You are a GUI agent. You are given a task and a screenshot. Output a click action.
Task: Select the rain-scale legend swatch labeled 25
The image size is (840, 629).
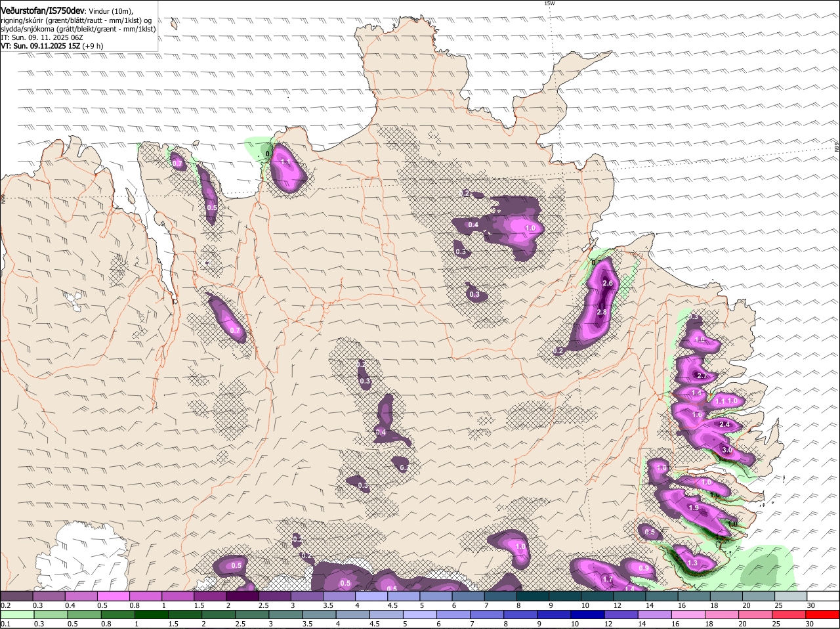tap(789, 615)
